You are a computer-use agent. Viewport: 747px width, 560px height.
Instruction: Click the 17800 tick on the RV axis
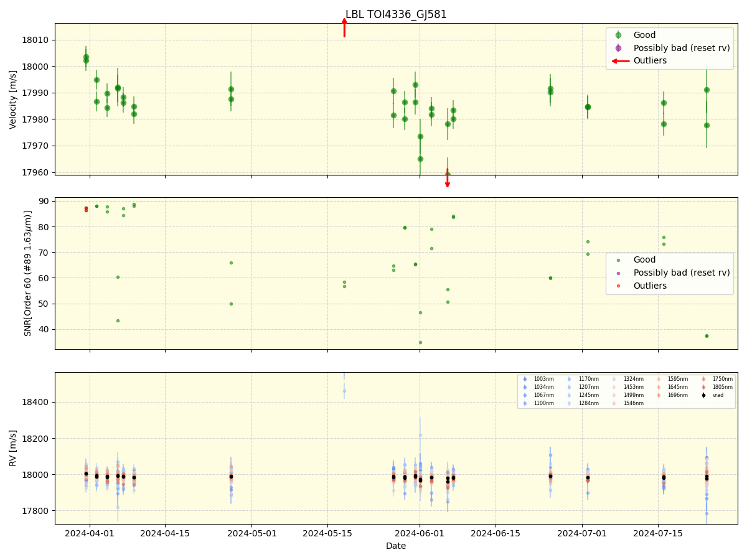tap(37, 511)
